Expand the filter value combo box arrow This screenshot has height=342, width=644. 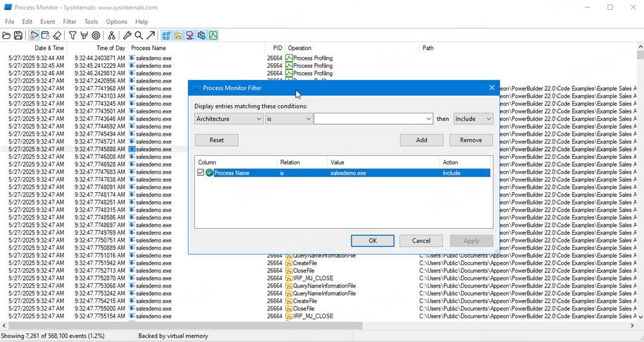pyautogui.click(x=429, y=119)
